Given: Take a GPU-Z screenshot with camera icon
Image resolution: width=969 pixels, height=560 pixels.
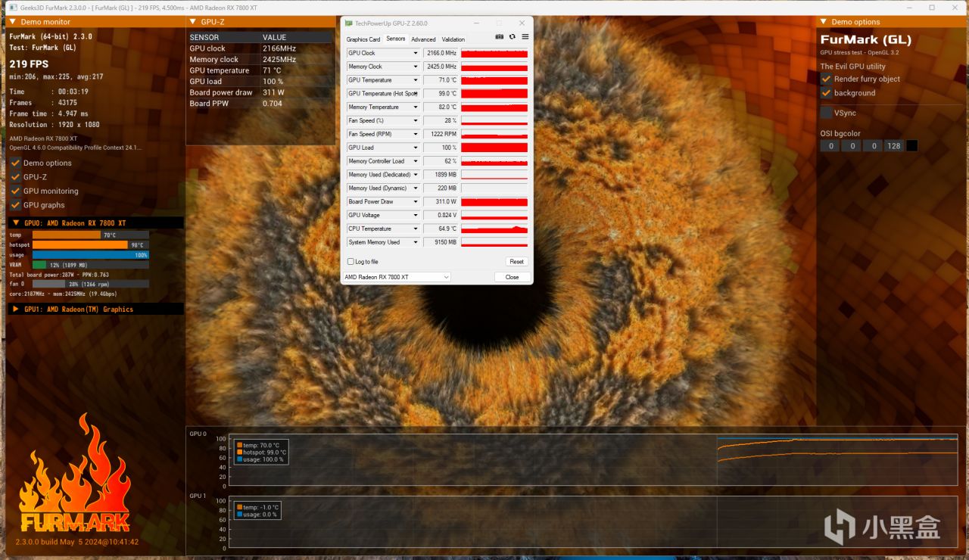Looking at the screenshot, I should [500, 37].
